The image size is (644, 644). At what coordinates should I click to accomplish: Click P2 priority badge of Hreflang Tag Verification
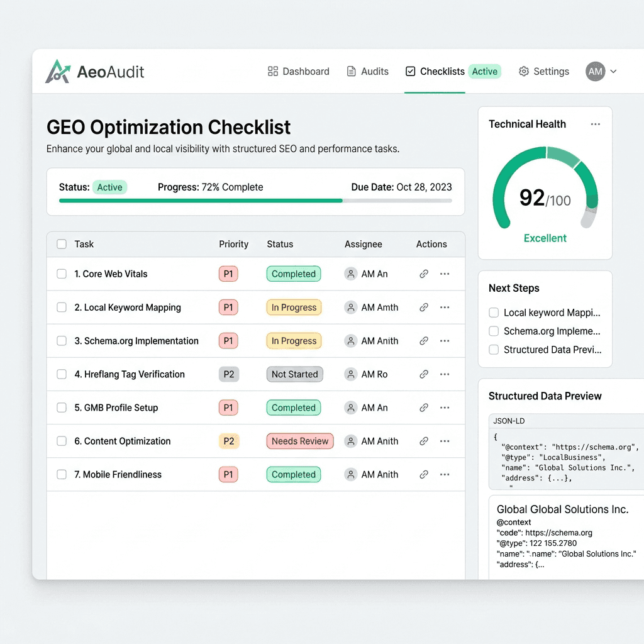(x=229, y=374)
